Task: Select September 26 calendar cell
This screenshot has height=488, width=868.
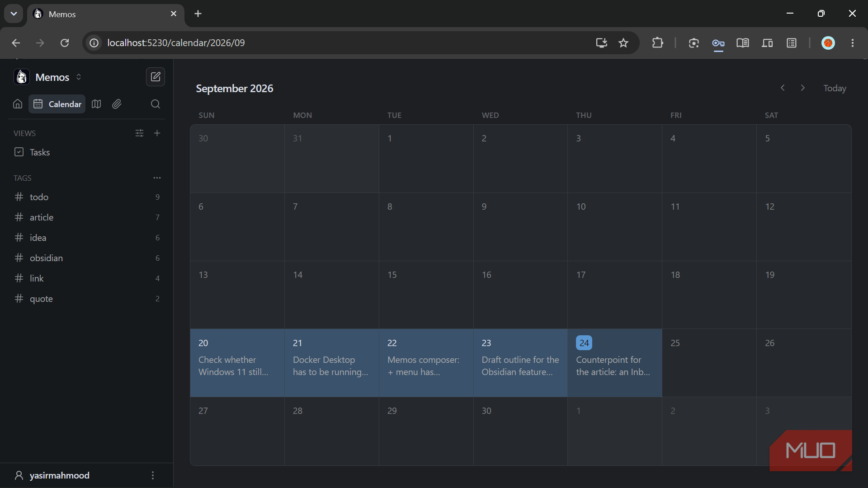Action: coord(804,363)
